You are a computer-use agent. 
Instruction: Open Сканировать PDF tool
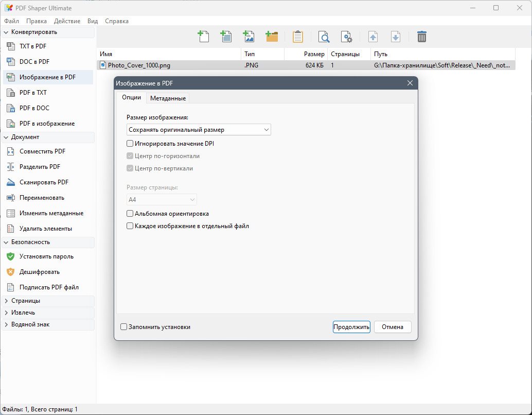48,182
